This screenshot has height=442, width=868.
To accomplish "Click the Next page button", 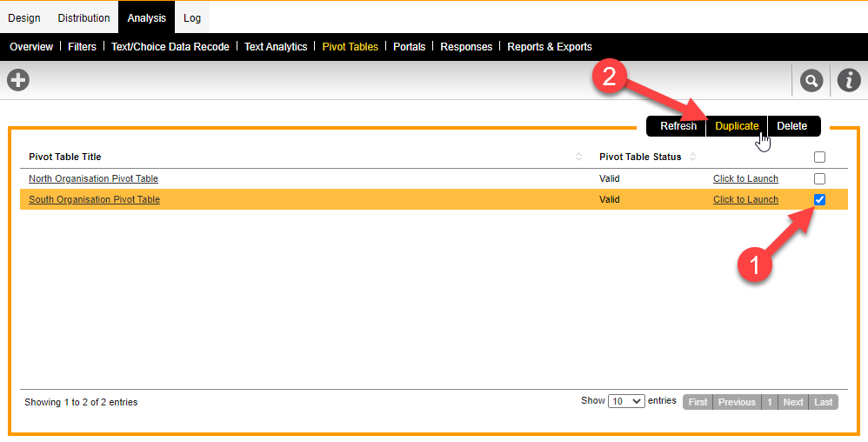I will click(792, 402).
